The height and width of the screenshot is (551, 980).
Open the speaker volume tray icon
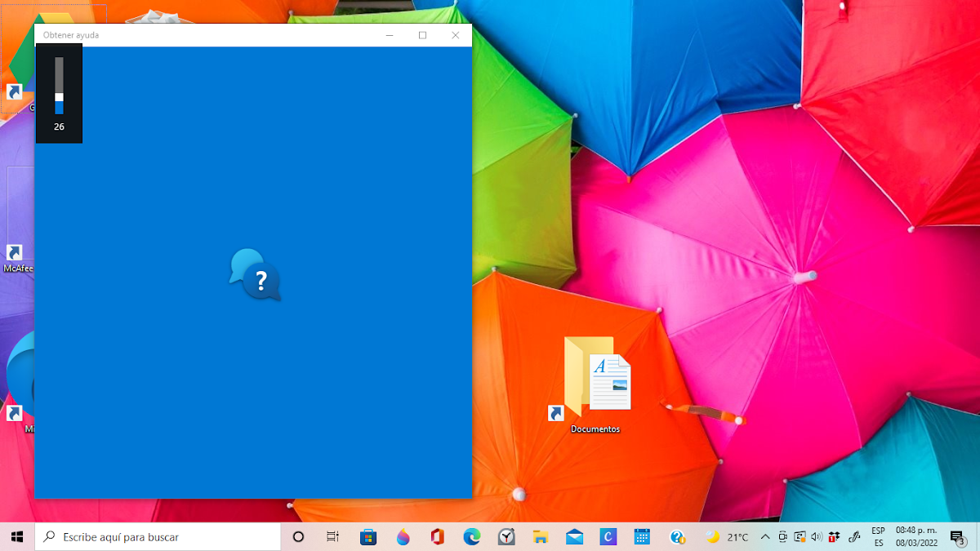(x=817, y=536)
